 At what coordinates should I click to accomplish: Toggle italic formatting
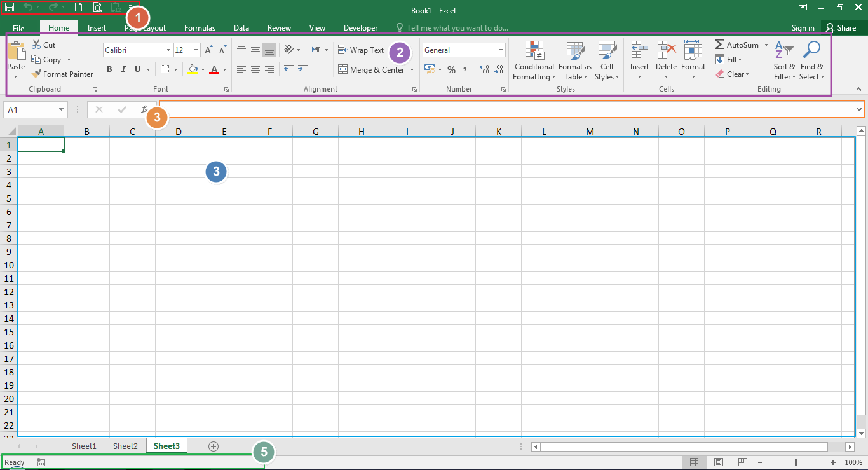[x=123, y=69]
